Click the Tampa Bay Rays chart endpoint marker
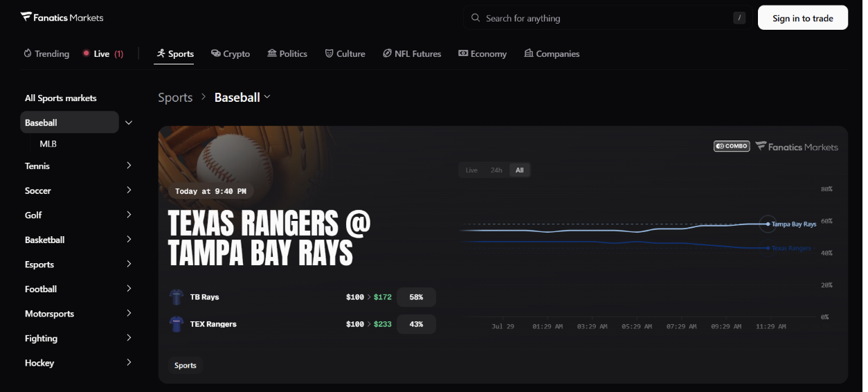The image size is (868, 392). pos(768,224)
